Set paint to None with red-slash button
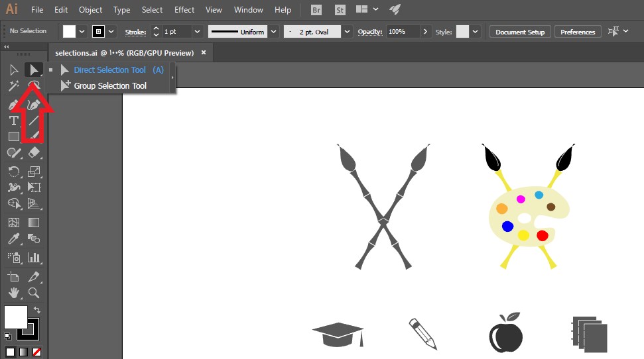The image size is (644, 359). [36, 352]
